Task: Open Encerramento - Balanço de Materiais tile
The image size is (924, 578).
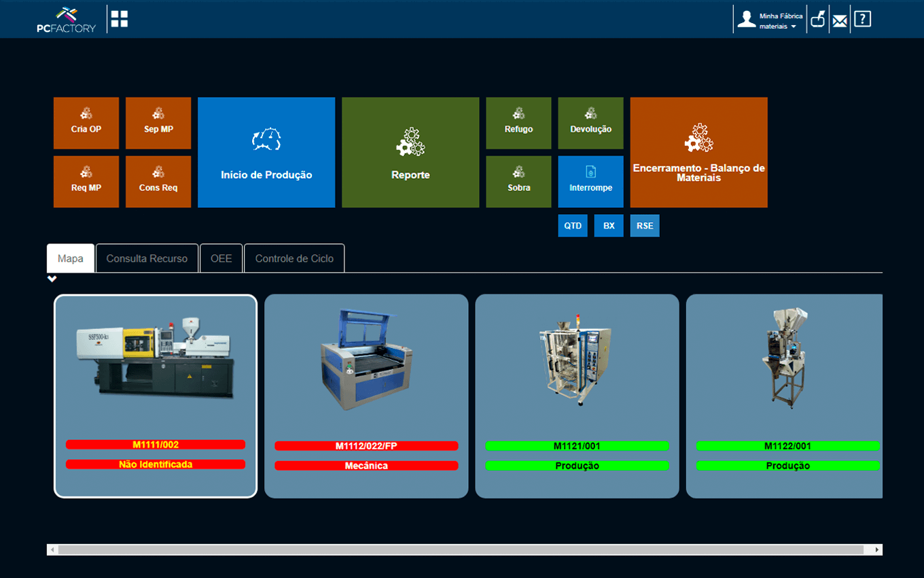Action: pos(698,152)
